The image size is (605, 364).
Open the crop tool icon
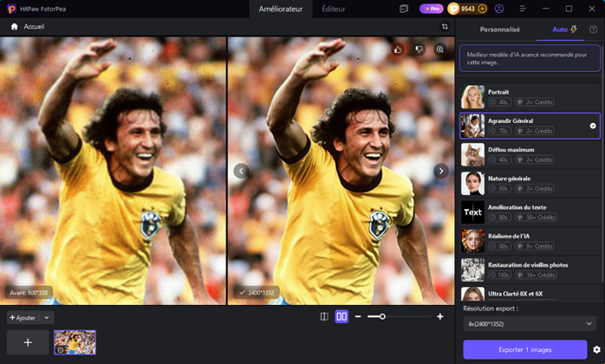click(x=445, y=26)
